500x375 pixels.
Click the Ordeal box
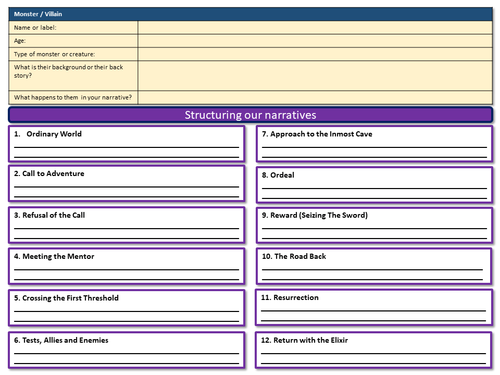[374, 185]
